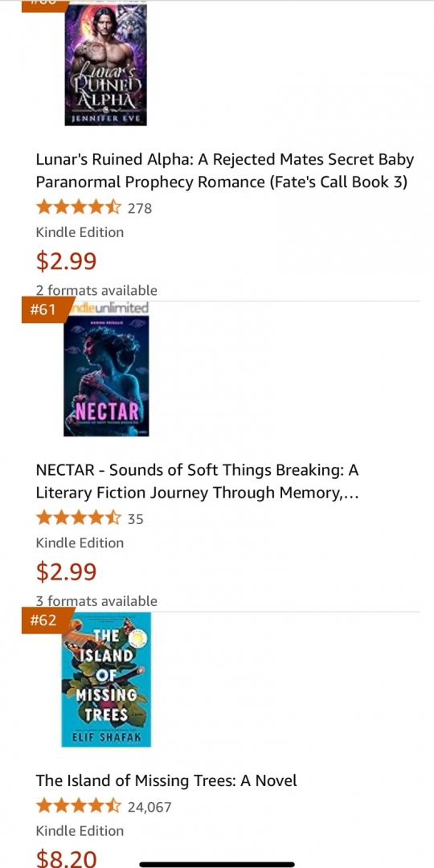Screen dimensions: 434x868
Task: Select the #62 rank badge
Action: (44, 620)
